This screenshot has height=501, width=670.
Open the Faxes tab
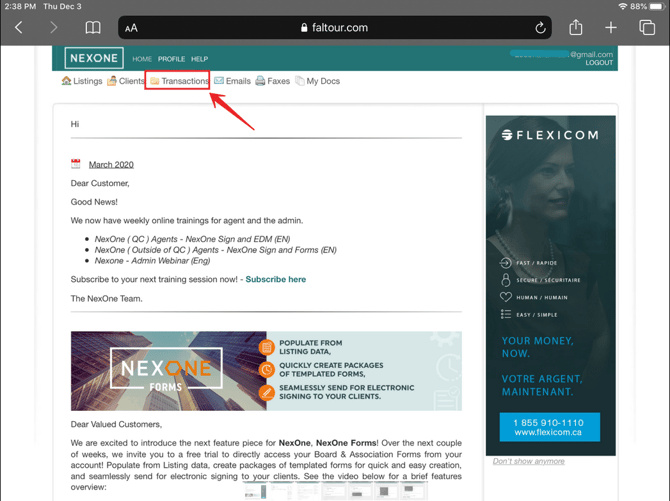pyautogui.click(x=273, y=81)
